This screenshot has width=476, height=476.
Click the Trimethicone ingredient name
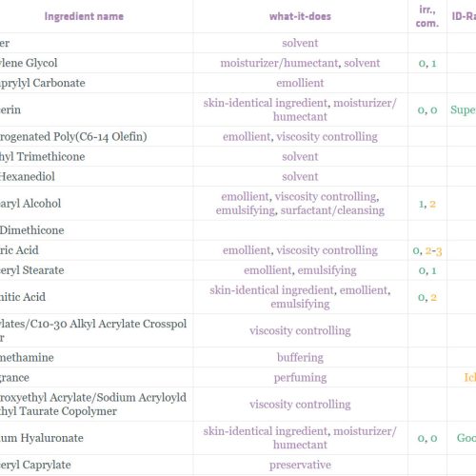42,156
